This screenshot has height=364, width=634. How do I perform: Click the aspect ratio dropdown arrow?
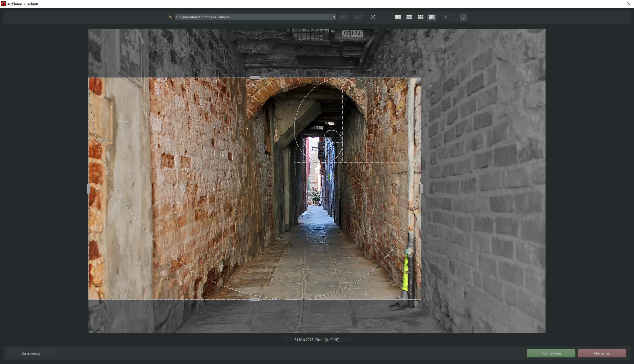(x=334, y=17)
